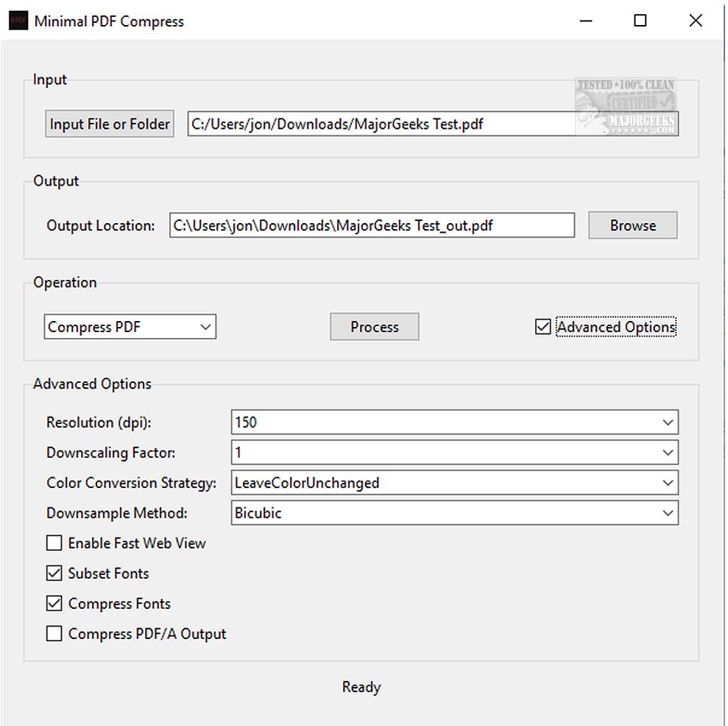Expand the Downscaling Factor dropdown
Viewport: 728px width, 726px height.
point(668,452)
